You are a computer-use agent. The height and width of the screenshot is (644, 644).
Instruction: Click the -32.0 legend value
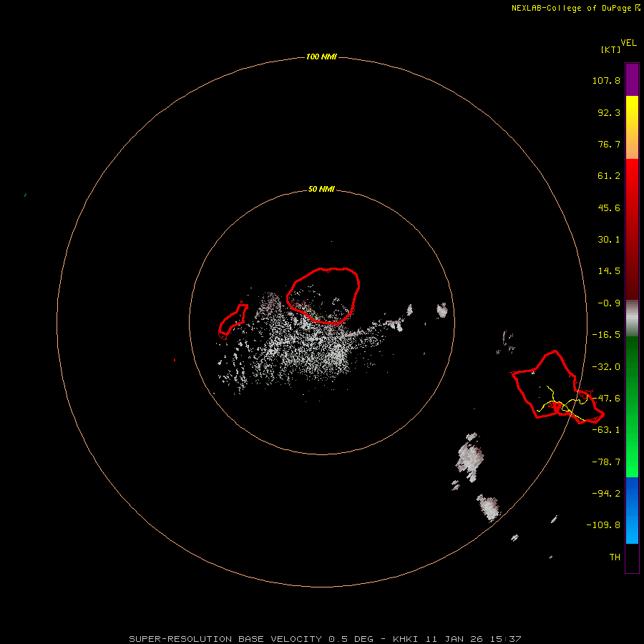[606, 367]
